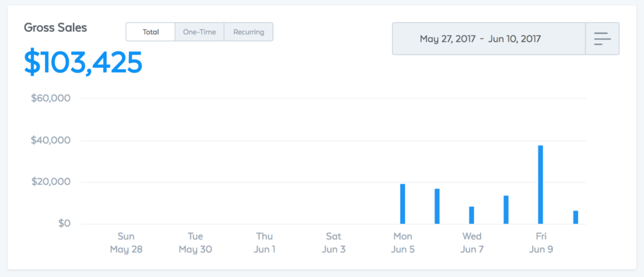Image resolution: width=644 pixels, height=277 pixels.
Task: Click the Thu Jun 1 axis label
Action: click(x=265, y=243)
